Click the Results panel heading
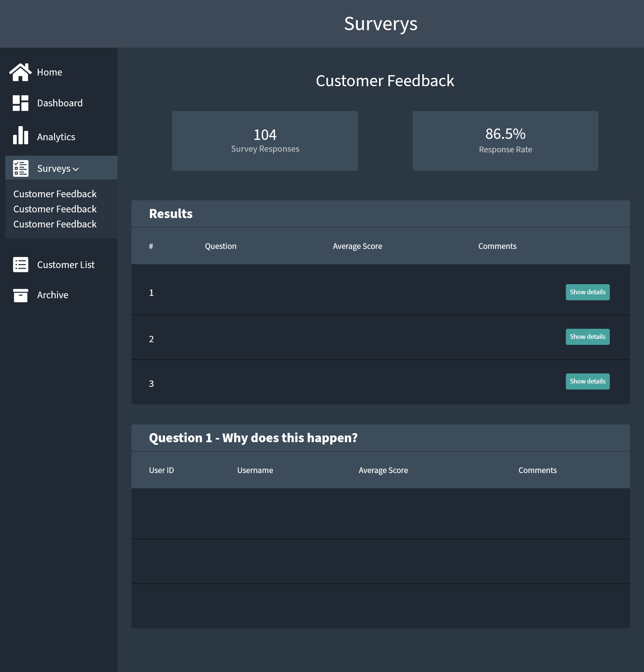Screen dimensions: 644x672 (171, 214)
